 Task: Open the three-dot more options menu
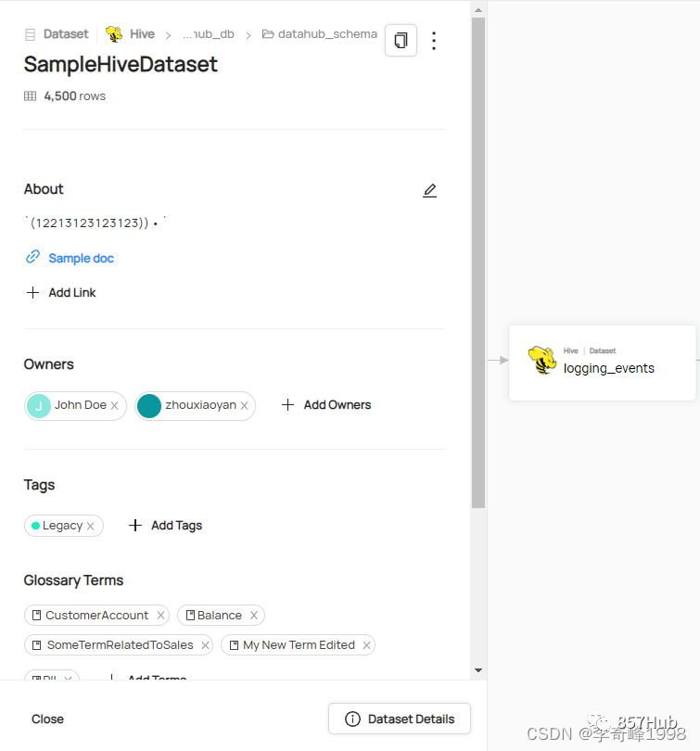(434, 41)
